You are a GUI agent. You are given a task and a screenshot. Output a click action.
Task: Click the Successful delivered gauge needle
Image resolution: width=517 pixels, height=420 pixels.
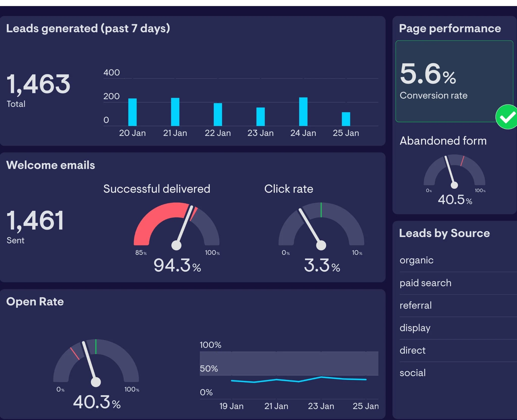pyautogui.click(x=185, y=225)
